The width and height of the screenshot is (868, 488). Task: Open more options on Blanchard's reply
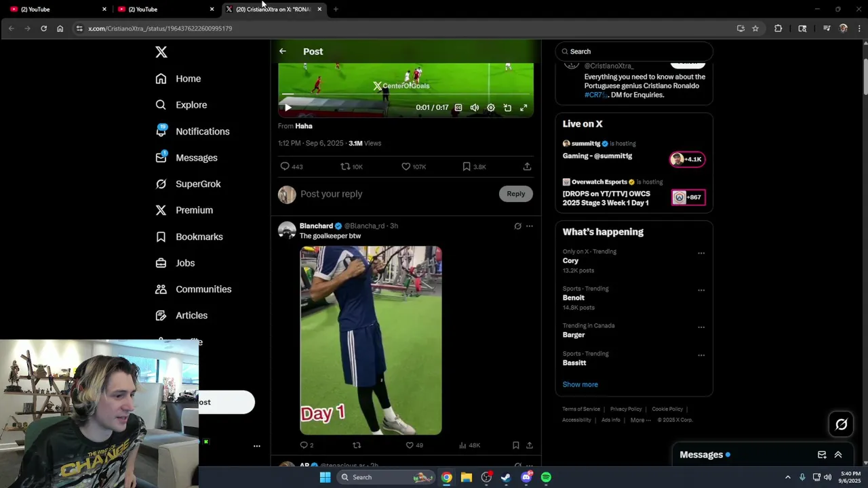(530, 226)
